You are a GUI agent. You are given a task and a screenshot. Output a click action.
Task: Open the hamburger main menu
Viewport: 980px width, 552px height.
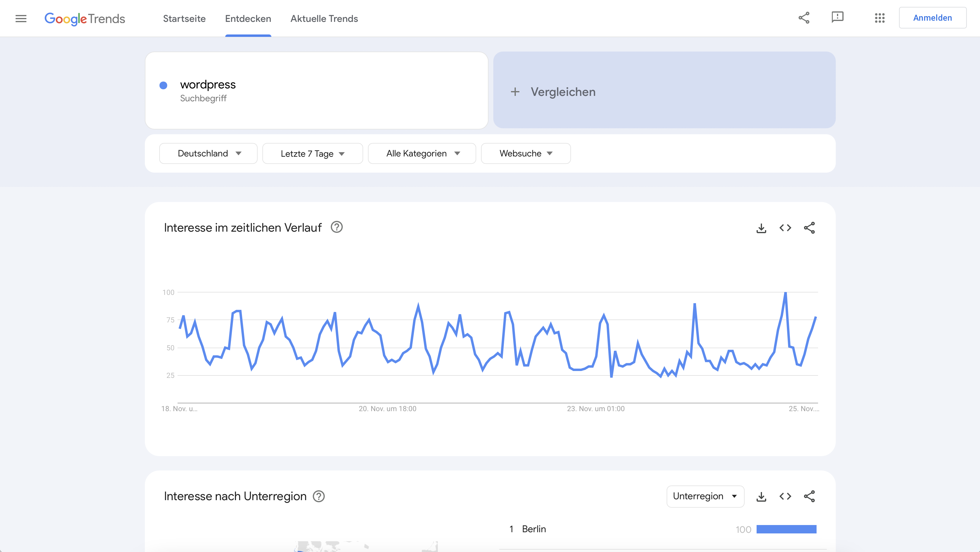click(21, 18)
